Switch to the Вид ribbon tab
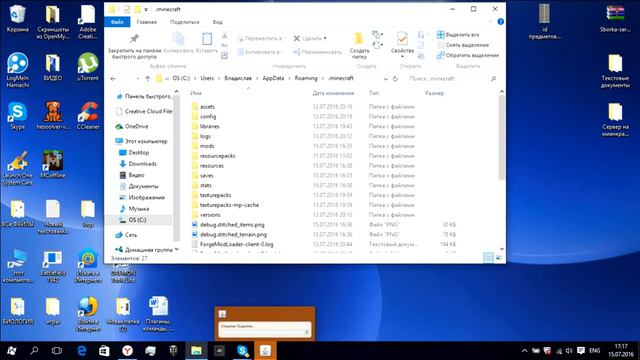This screenshot has width=640, height=360. click(x=218, y=22)
